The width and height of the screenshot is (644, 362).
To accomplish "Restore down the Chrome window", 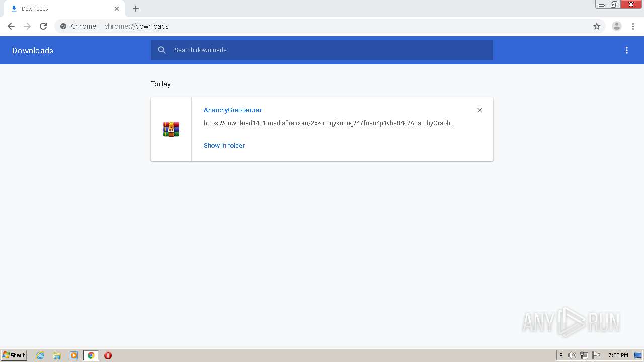I will tap(614, 5).
